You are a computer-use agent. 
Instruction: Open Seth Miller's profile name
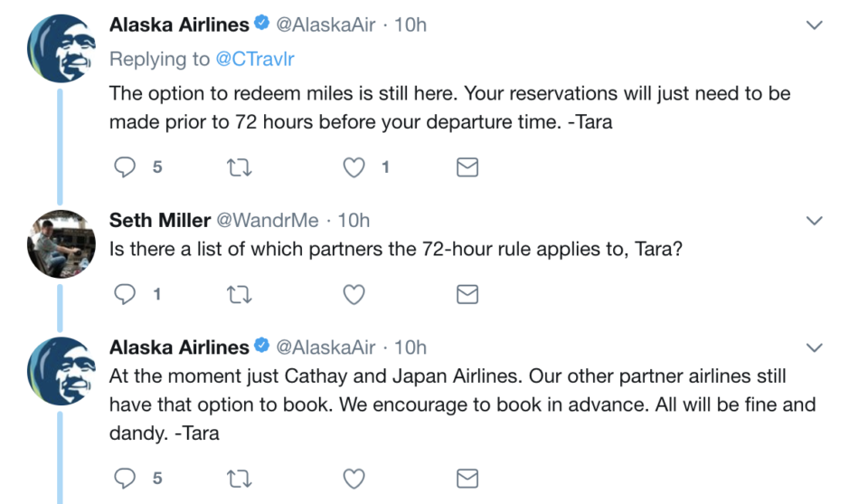159,221
